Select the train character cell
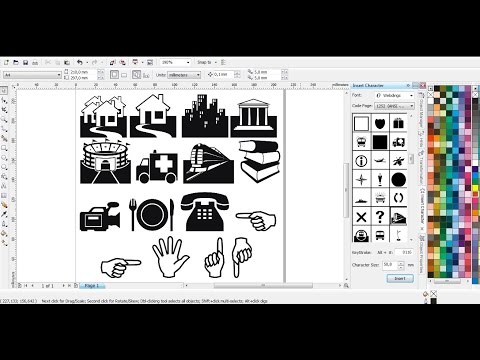This screenshot has width=480, height=360. click(398, 216)
